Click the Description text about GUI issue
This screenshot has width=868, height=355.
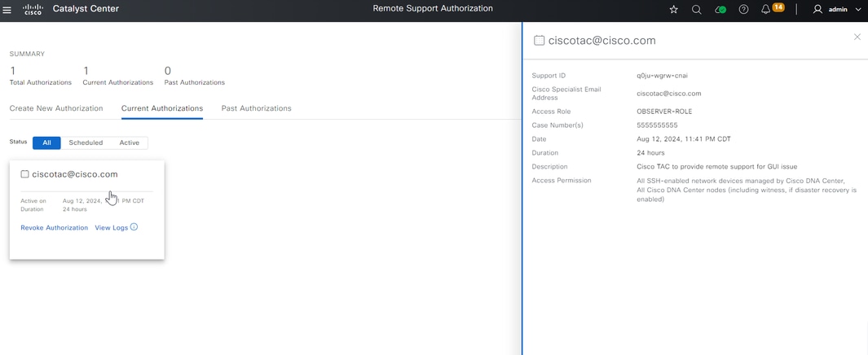717,166
